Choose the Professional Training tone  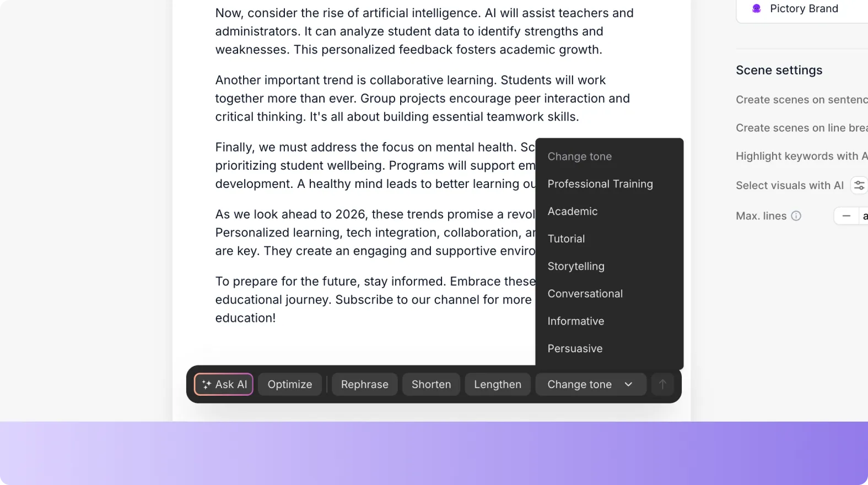tap(600, 184)
